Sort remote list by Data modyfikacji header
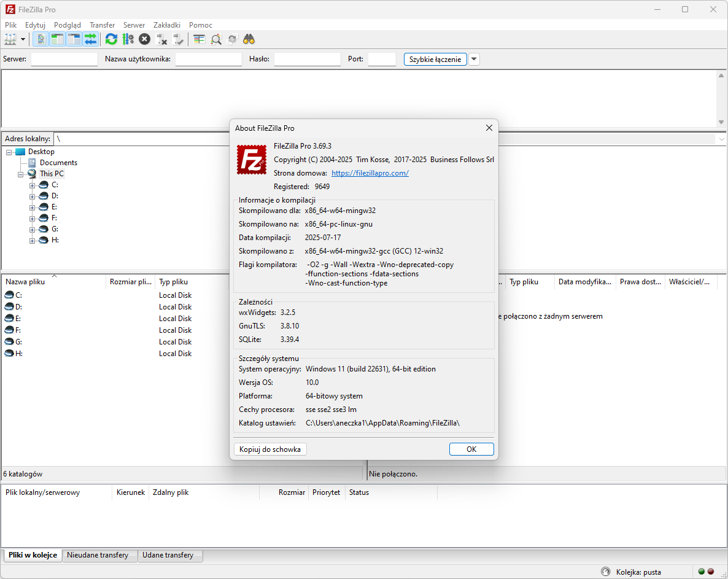 tap(585, 281)
